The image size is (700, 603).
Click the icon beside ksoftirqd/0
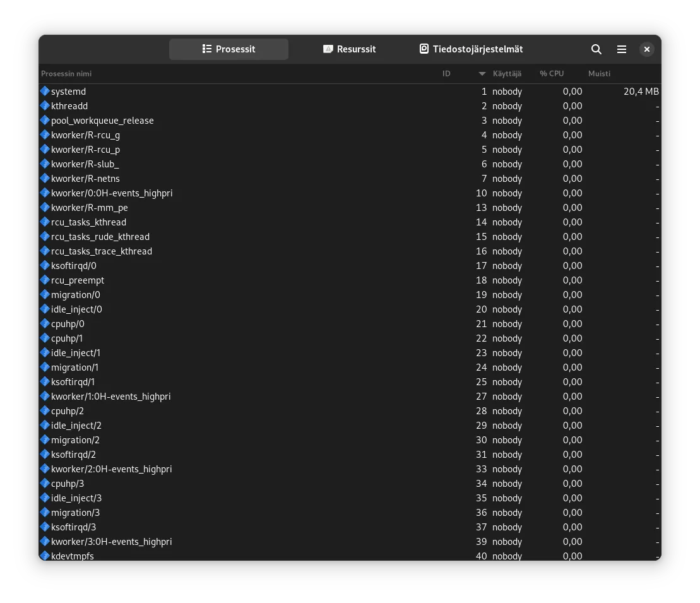(45, 266)
